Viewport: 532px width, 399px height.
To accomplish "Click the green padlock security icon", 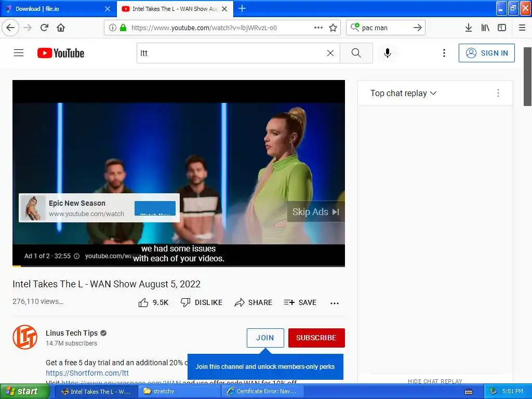I will [x=123, y=28].
